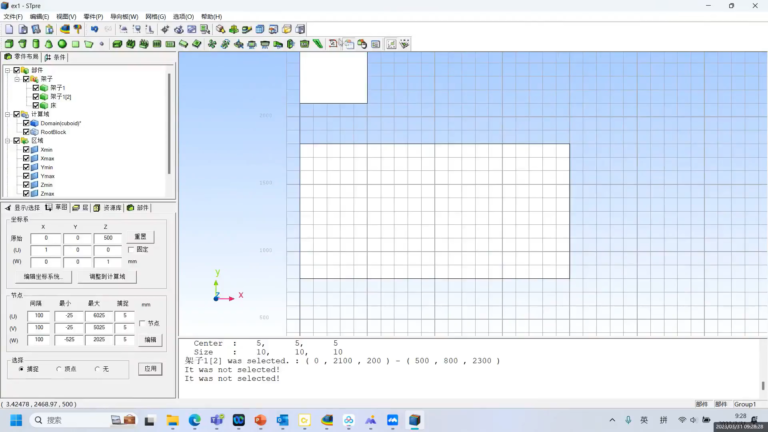The image size is (768, 432).
Task: Collapse the 计算域 tree node
Action: click(x=8, y=114)
